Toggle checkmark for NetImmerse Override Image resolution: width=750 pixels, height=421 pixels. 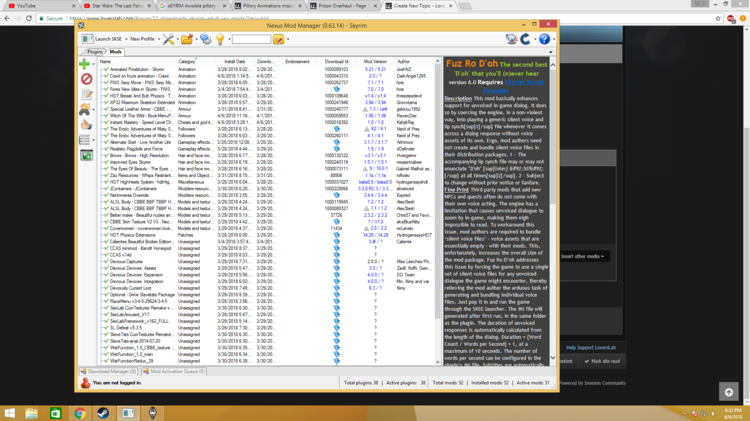(106, 195)
